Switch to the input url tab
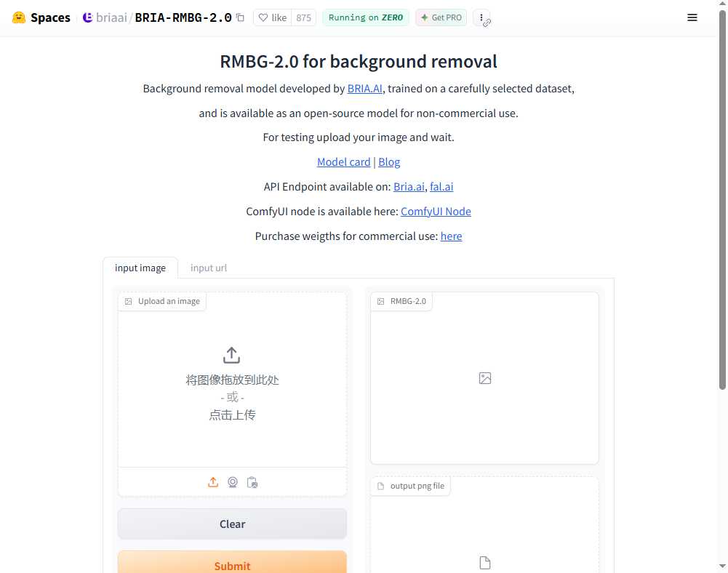Viewport: 728px width, 573px height. point(209,268)
